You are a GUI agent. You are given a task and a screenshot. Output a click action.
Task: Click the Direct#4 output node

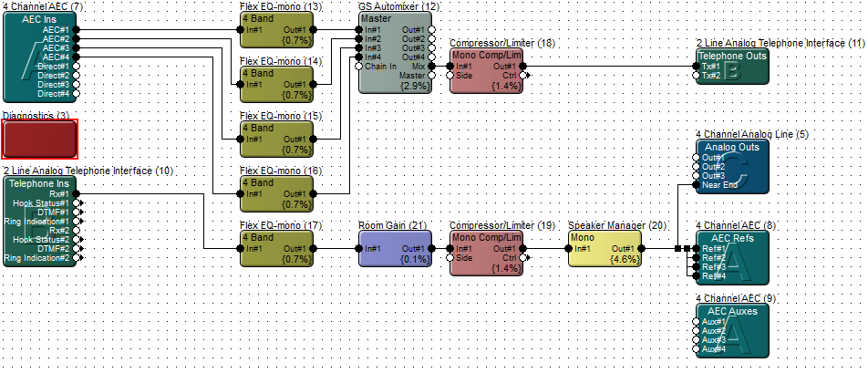(76, 94)
